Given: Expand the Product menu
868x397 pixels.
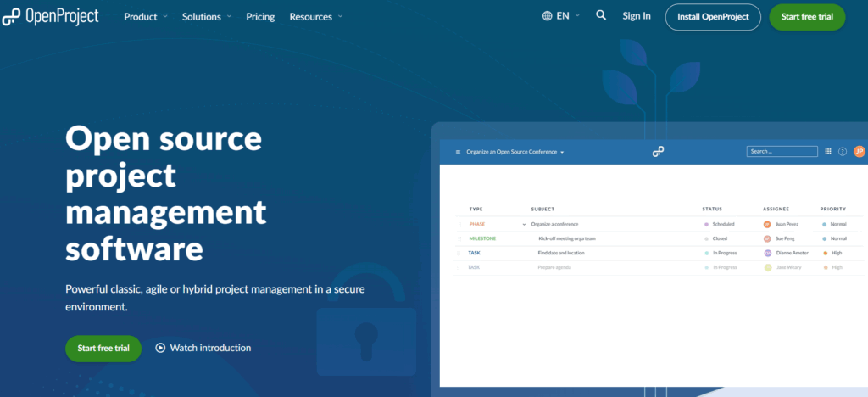Looking at the screenshot, I should (145, 17).
